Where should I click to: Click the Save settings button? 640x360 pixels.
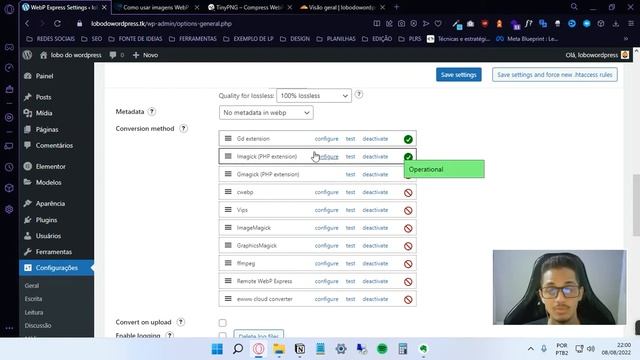[458, 75]
